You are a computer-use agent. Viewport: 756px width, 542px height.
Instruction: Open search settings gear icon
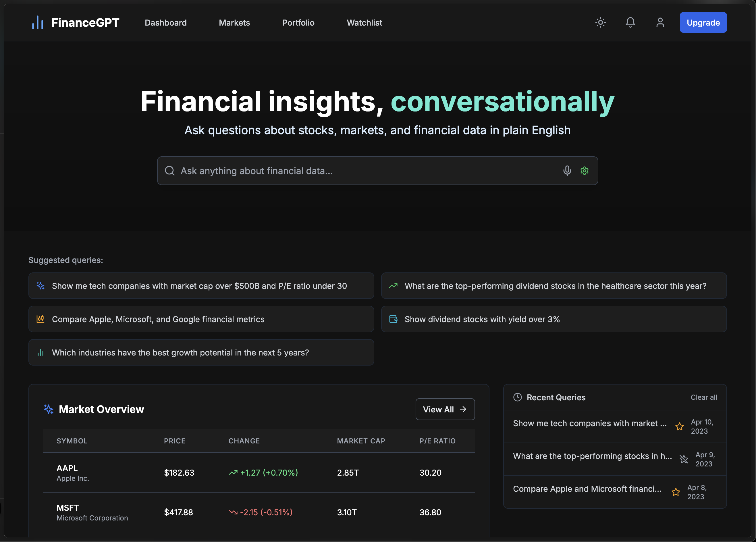pos(584,171)
